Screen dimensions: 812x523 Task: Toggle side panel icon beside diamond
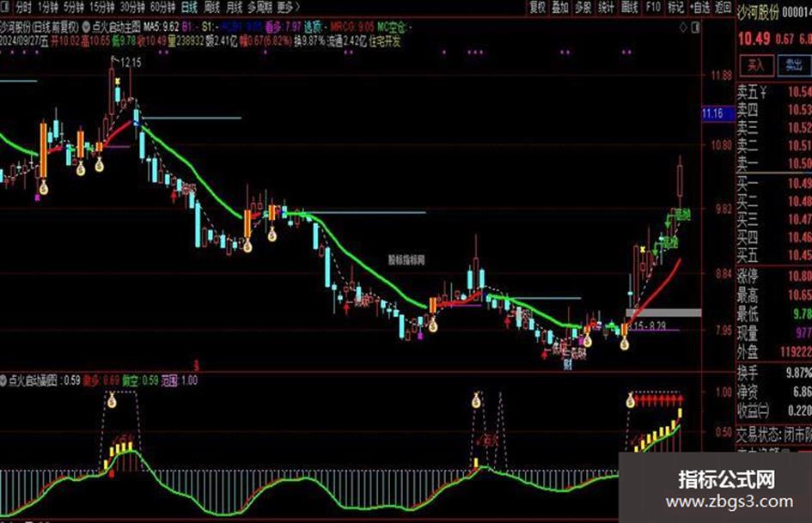pos(695,27)
